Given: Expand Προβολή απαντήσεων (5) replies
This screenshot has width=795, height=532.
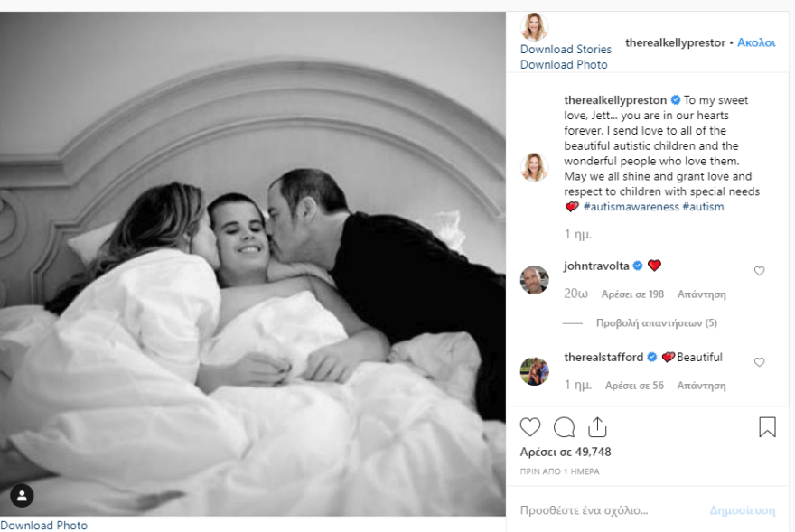Looking at the screenshot, I should coord(656,323).
